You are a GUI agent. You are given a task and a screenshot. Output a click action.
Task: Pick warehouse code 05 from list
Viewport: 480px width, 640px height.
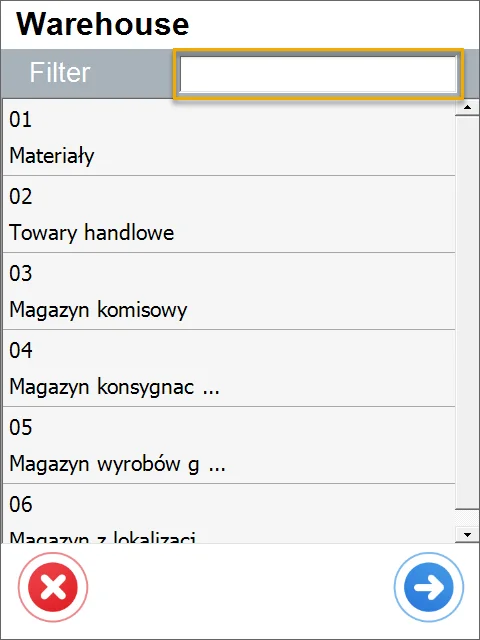coord(20,427)
